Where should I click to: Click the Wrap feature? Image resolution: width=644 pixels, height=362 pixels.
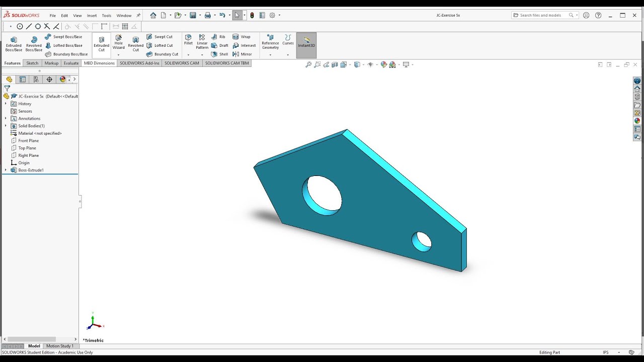(x=242, y=37)
